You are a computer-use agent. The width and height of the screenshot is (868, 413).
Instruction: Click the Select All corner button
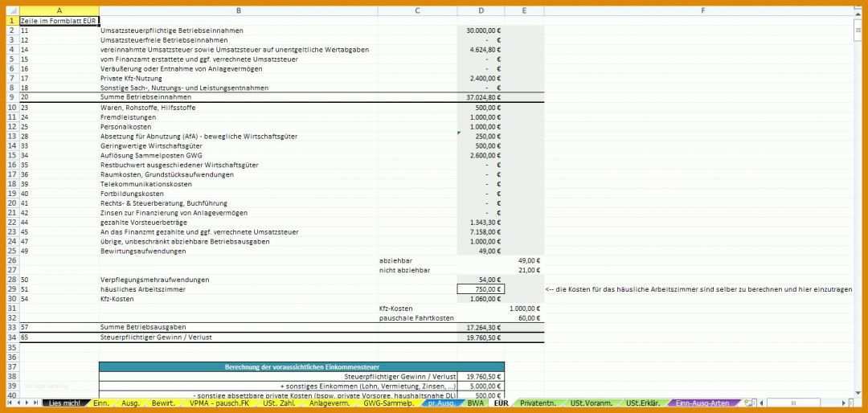[13, 10]
